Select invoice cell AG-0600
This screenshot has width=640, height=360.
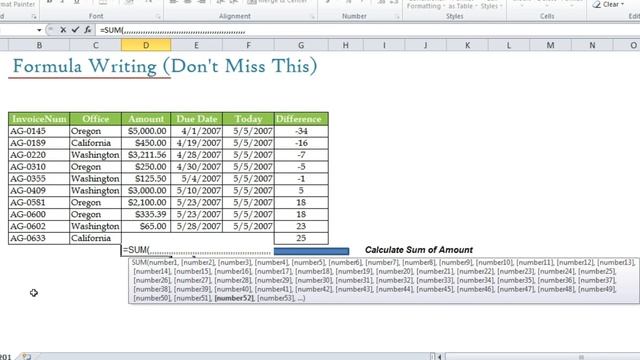tap(39, 214)
